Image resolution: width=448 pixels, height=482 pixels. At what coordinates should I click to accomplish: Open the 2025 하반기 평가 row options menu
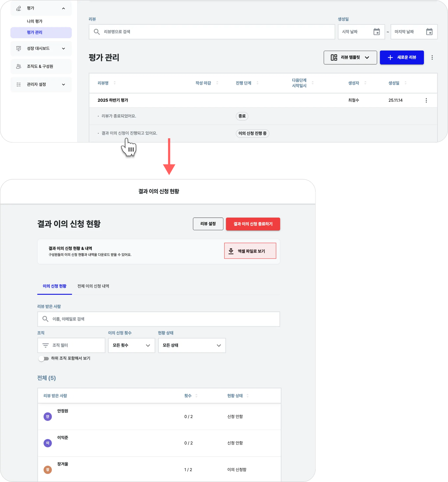[426, 100]
